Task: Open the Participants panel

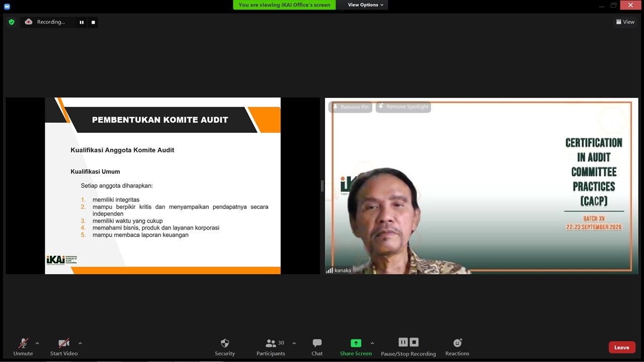Action: point(271,347)
